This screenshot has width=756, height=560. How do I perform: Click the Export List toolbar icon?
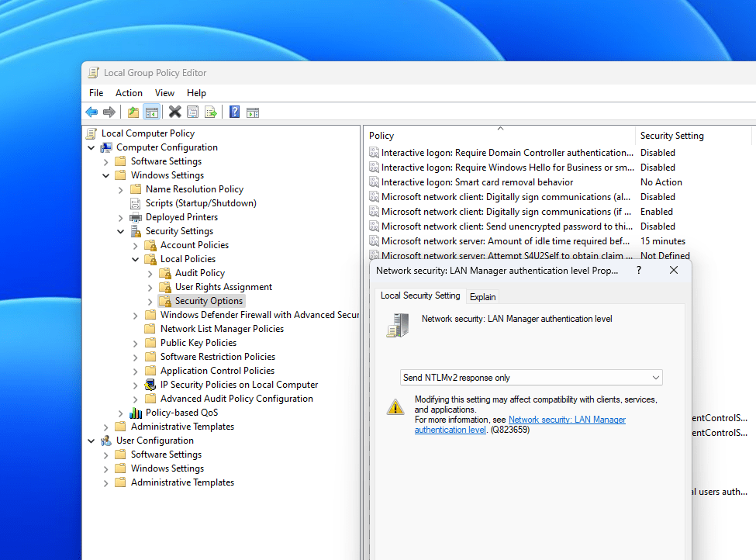(211, 112)
